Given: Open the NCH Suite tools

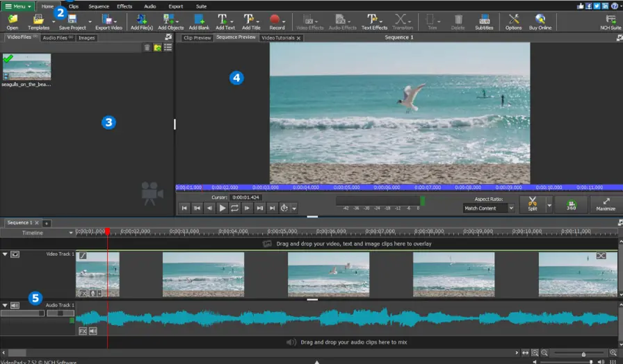Looking at the screenshot, I should tap(610, 22).
